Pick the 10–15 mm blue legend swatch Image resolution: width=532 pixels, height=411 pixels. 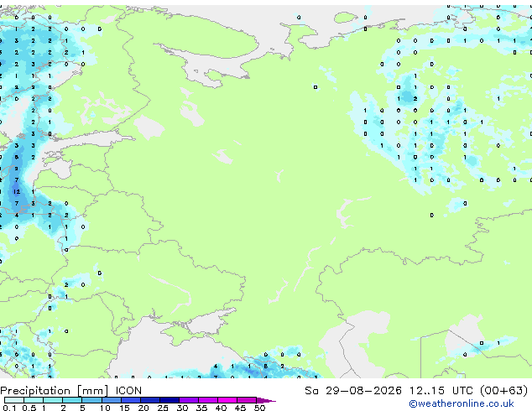tap(111, 400)
